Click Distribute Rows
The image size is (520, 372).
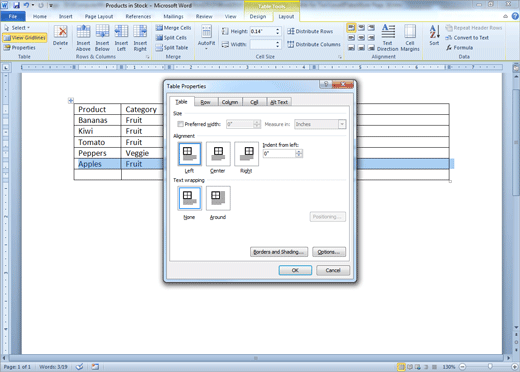(x=310, y=31)
